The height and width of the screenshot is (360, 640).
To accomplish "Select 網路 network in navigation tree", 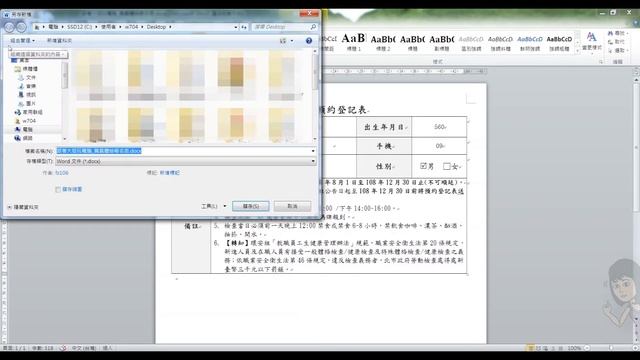I will (24, 138).
